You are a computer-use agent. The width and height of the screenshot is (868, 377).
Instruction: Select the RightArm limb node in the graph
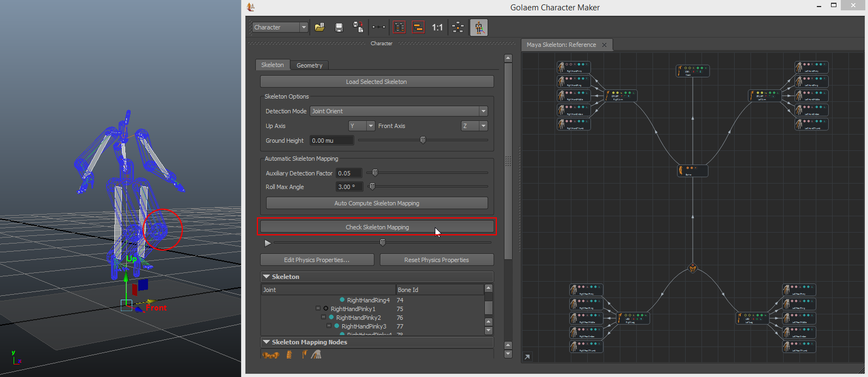pos(621,96)
